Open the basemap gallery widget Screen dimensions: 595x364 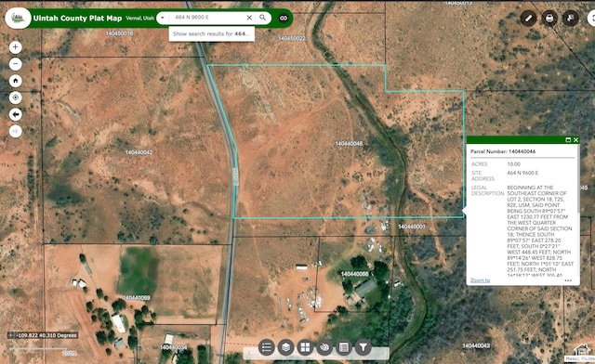point(305,347)
